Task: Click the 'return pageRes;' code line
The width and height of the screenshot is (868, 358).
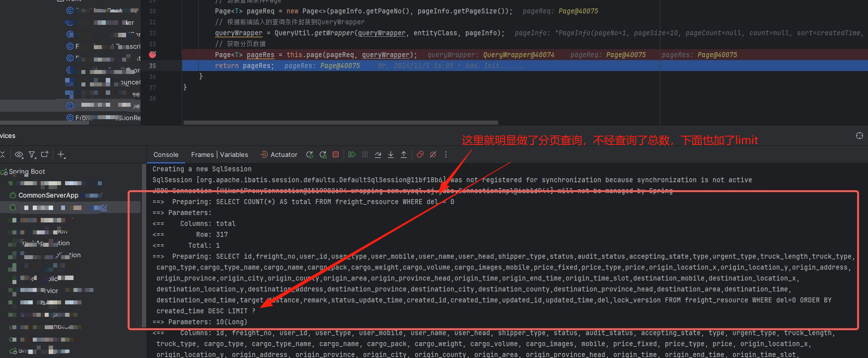Action: [244, 66]
